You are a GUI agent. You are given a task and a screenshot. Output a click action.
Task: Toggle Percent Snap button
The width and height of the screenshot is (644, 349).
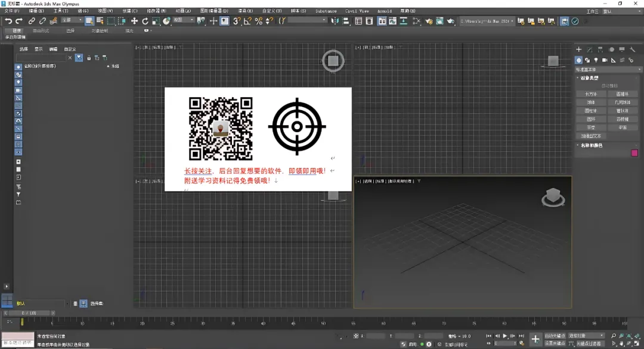tap(258, 21)
